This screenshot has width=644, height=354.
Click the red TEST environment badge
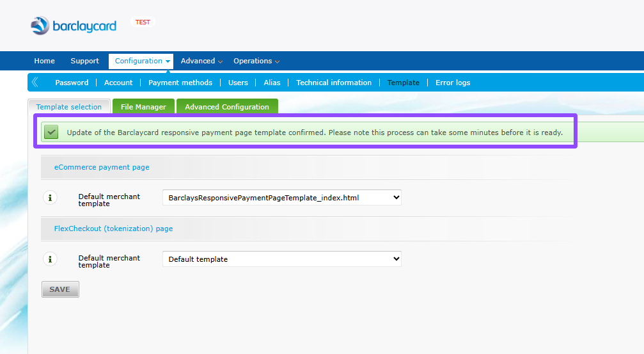tap(143, 22)
